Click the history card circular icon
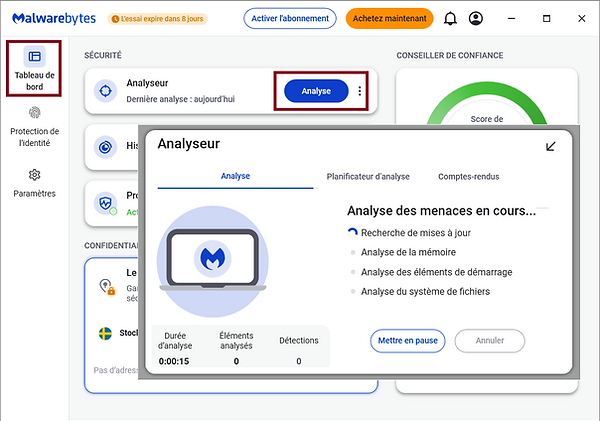The width and height of the screenshot is (600, 421). (105, 147)
